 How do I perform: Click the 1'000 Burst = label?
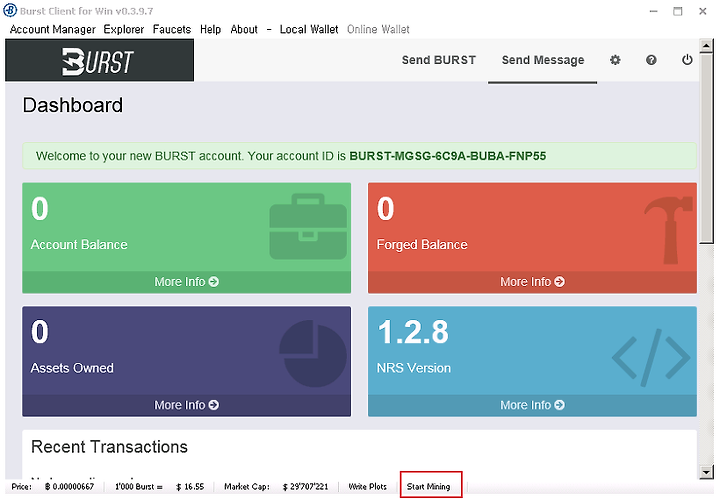(x=139, y=487)
